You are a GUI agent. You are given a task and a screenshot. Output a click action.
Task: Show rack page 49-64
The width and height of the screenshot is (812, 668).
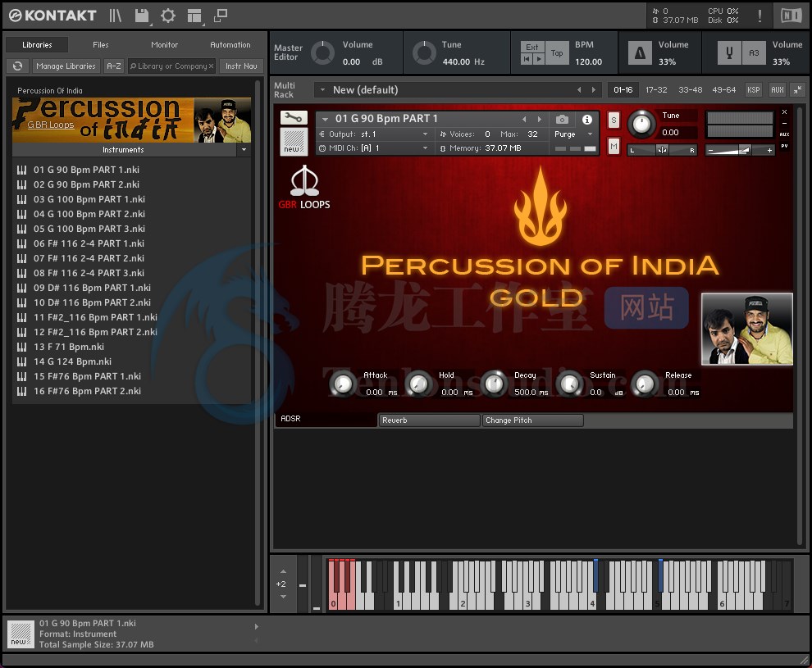[x=724, y=89]
